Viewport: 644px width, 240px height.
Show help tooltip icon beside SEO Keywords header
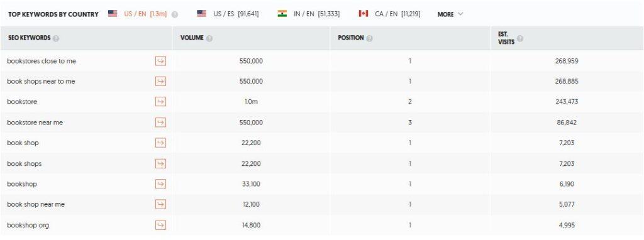[x=56, y=38]
